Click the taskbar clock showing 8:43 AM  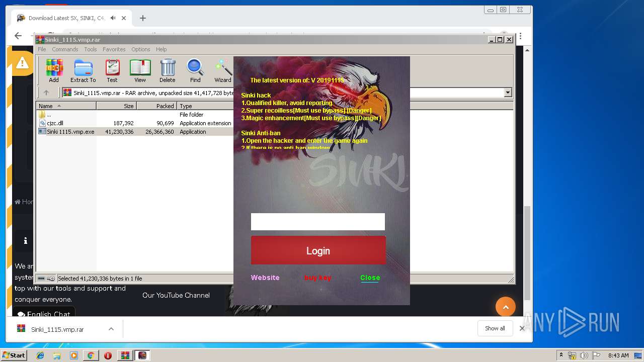[x=618, y=355]
